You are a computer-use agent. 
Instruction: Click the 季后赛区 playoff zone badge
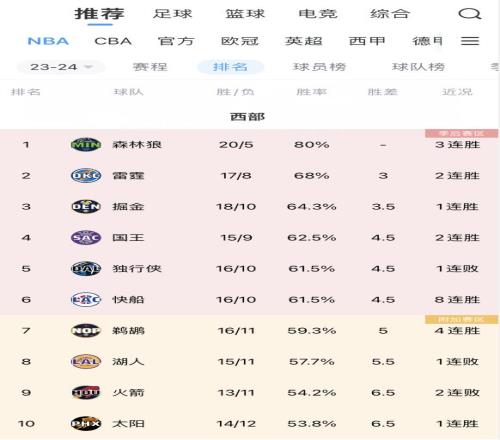[x=462, y=134]
